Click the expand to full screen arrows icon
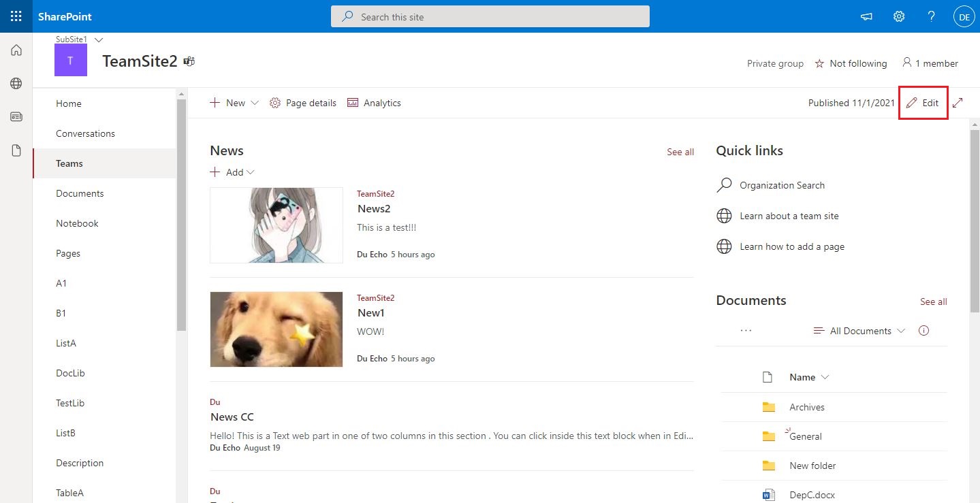This screenshot has width=980, height=503. click(958, 103)
